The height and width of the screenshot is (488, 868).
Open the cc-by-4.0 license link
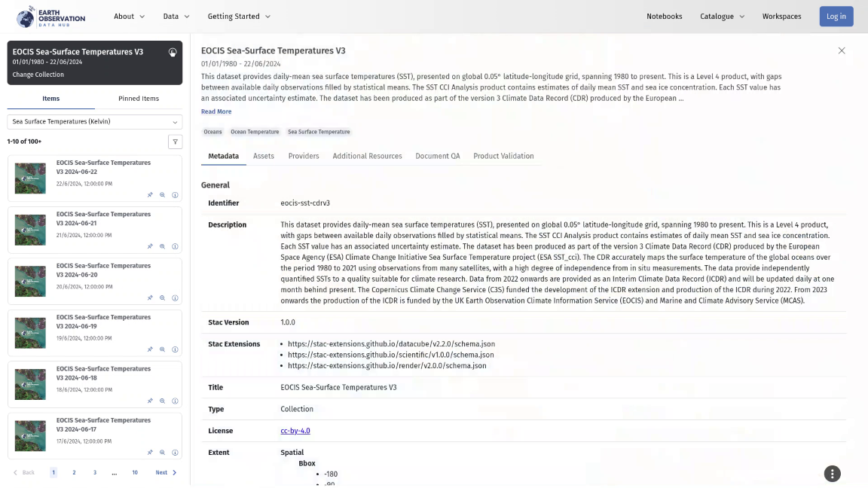295,431
